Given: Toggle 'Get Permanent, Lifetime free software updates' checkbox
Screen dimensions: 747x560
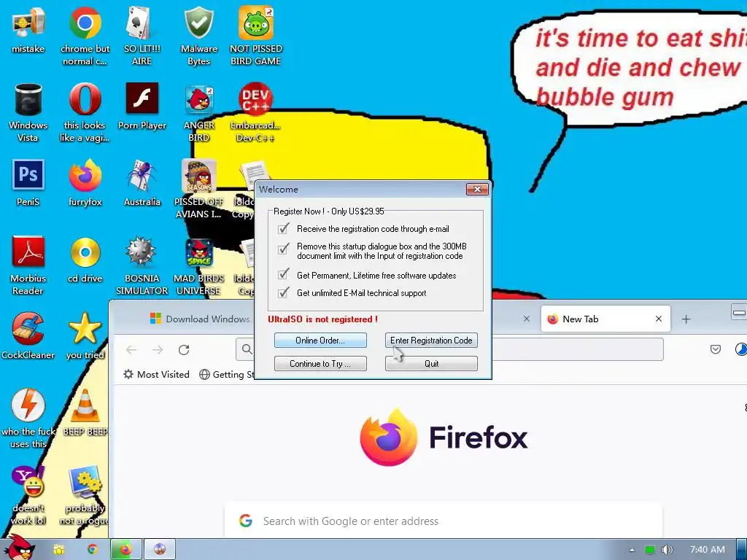Looking at the screenshot, I should (x=284, y=274).
